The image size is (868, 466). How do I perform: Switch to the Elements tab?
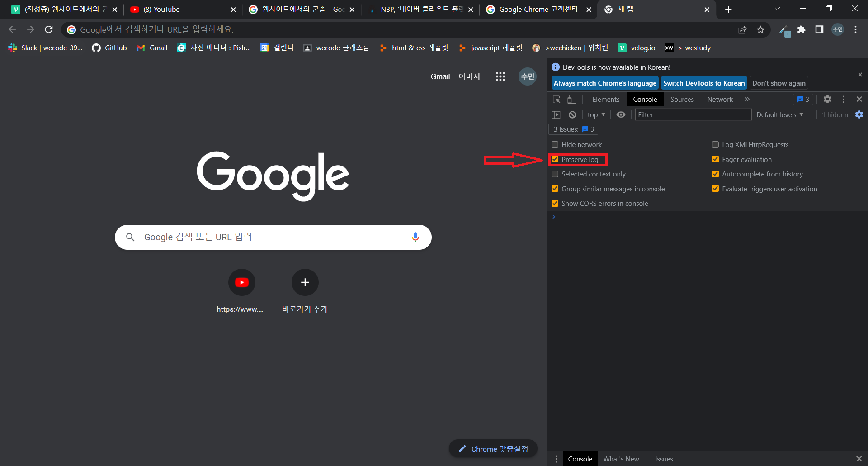click(606, 100)
